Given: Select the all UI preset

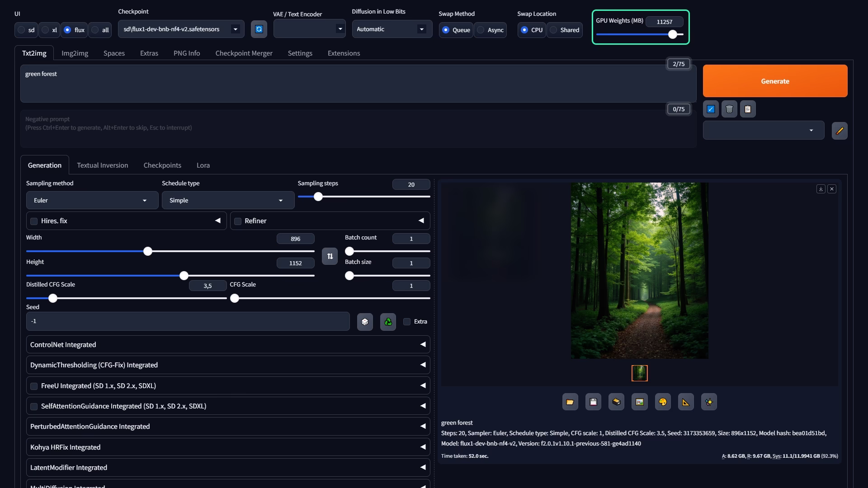Looking at the screenshot, I should (100, 30).
